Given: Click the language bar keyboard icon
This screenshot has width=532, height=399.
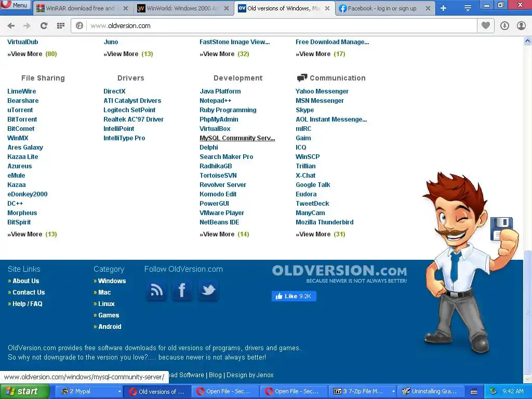Looking at the screenshot, I should click(x=474, y=392).
